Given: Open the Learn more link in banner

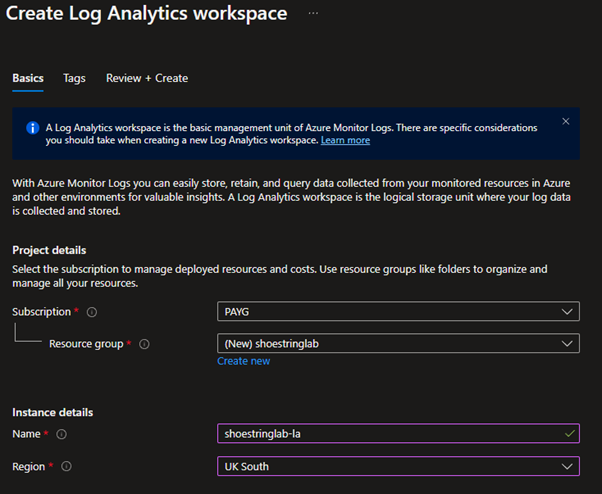Looking at the screenshot, I should click(345, 141).
